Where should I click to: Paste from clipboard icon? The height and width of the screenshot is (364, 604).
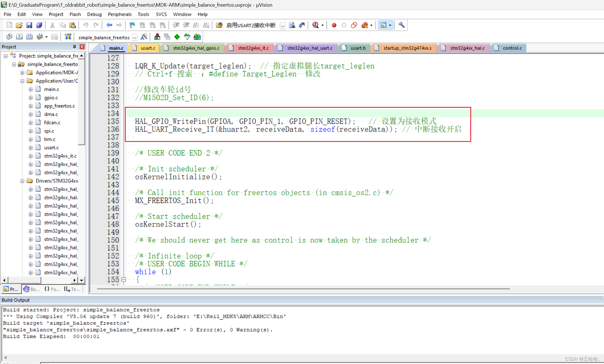(73, 25)
